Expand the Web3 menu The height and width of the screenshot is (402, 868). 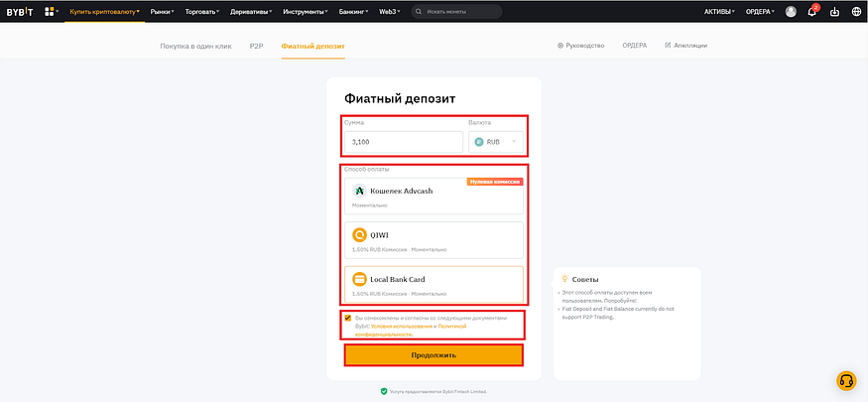point(390,12)
